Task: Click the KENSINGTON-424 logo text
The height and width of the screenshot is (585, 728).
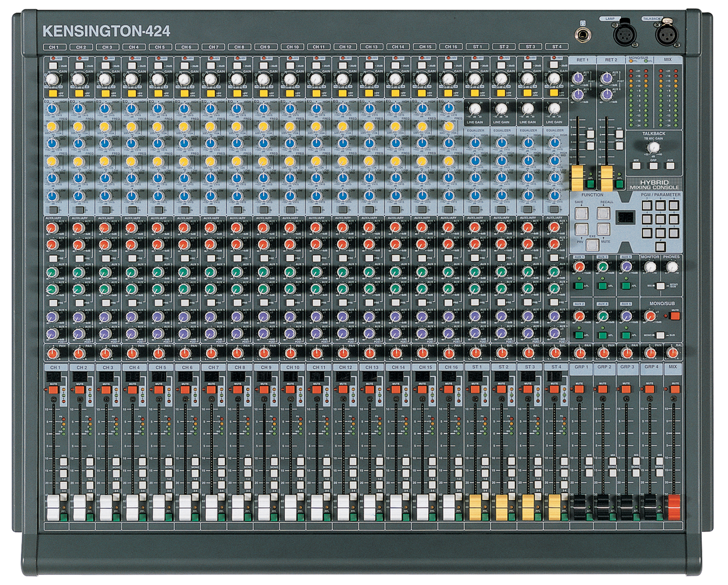Action: 106,31
